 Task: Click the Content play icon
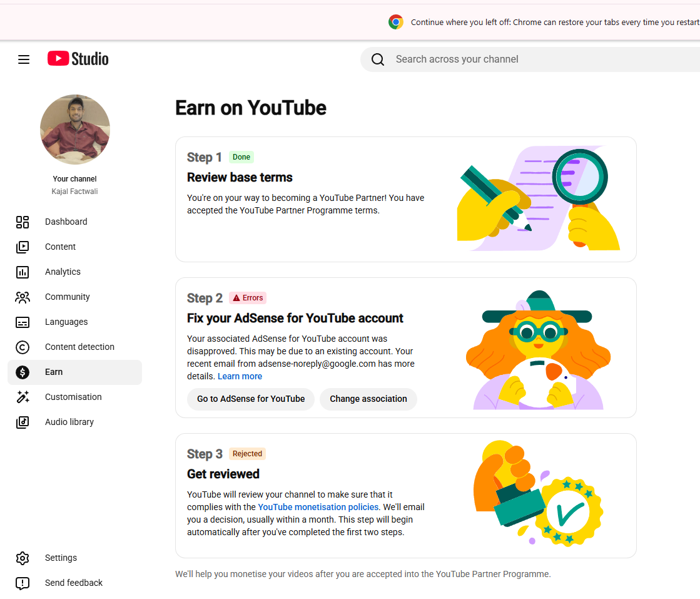click(x=23, y=247)
